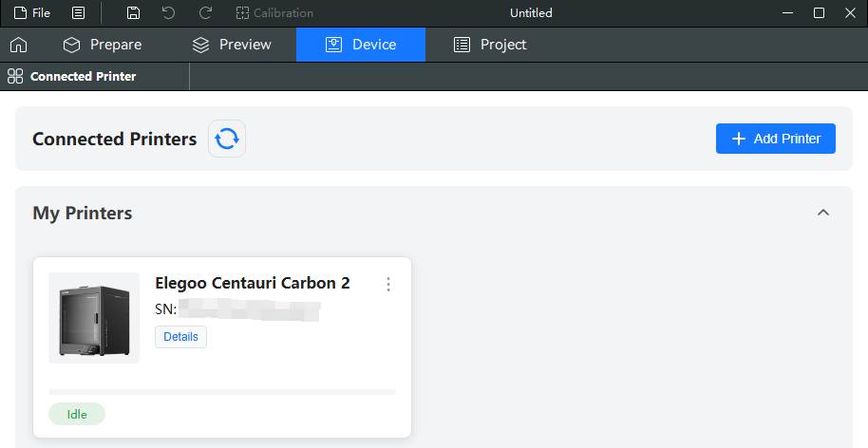Maximize the window

point(819,12)
